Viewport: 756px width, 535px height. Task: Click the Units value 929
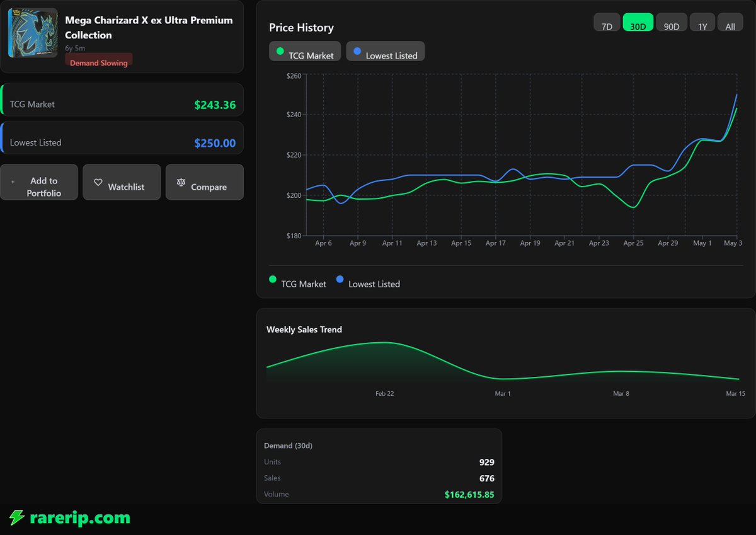click(x=486, y=462)
